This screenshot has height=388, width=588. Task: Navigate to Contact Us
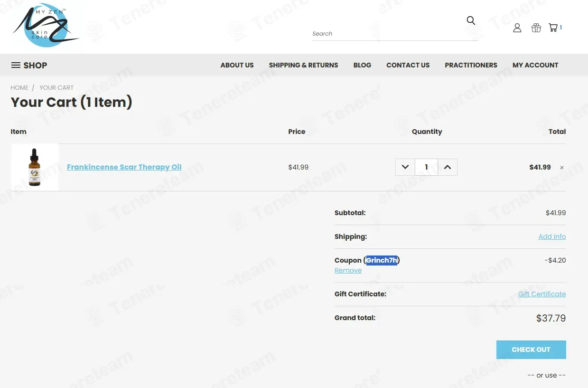tap(408, 65)
